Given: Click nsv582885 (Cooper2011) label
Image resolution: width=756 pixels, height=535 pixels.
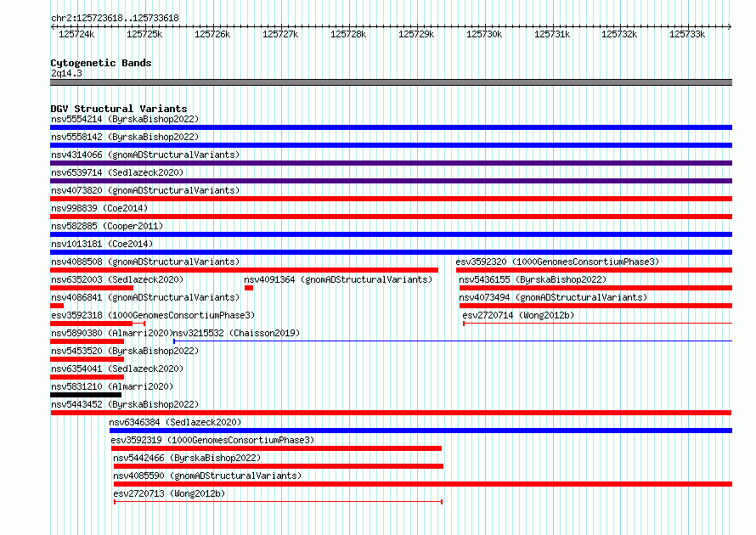Looking at the screenshot, I should (107, 226).
